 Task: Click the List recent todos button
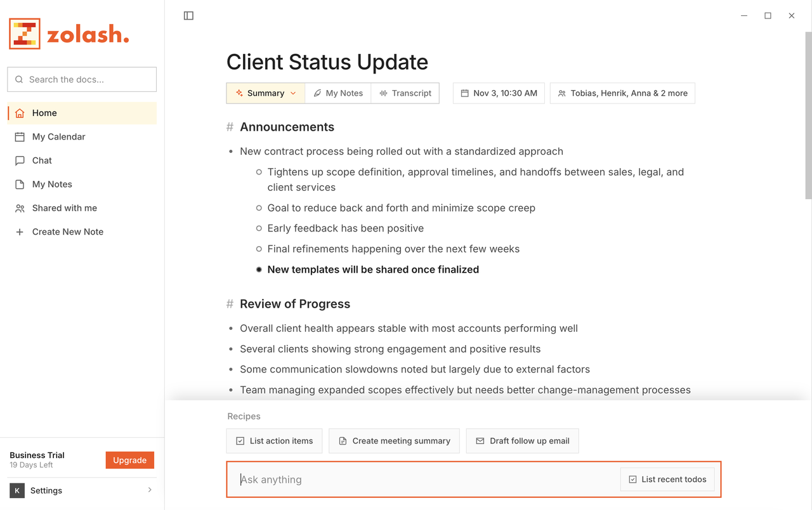point(667,480)
